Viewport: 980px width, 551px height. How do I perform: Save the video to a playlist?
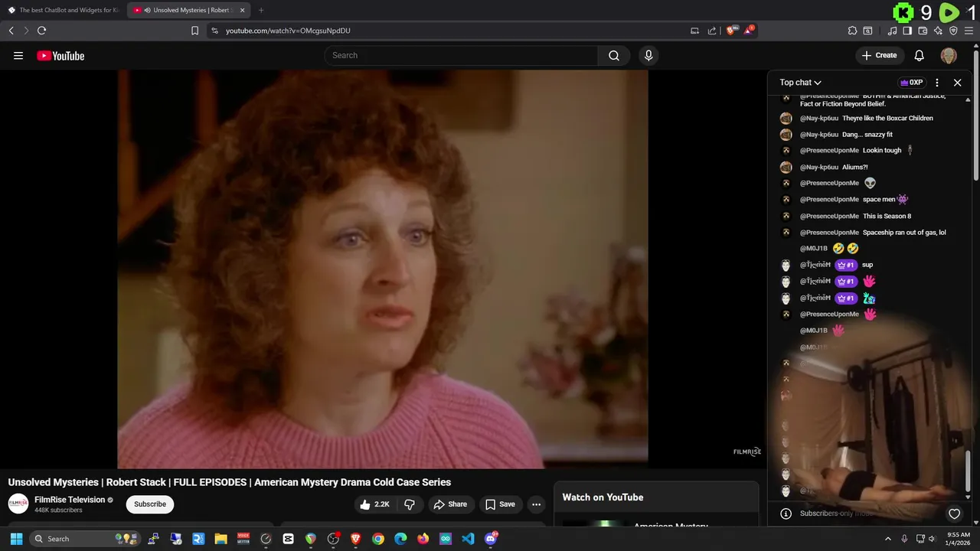pyautogui.click(x=500, y=504)
